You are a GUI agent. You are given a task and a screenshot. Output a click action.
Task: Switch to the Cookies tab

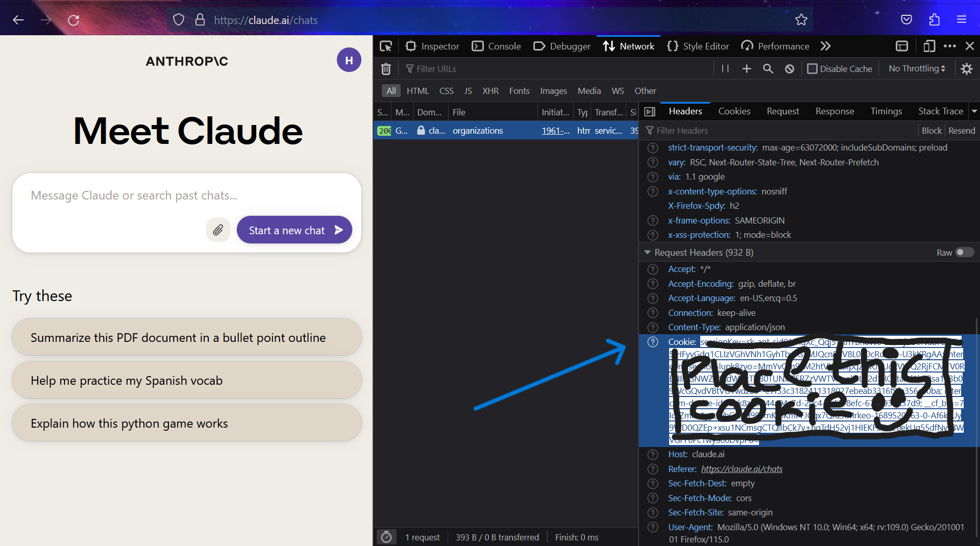(734, 111)
